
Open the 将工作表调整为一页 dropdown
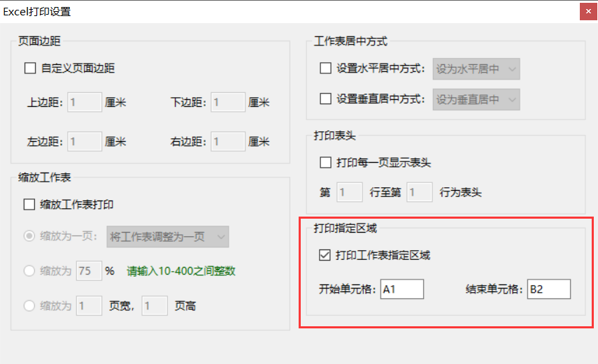tap(168, 237)
